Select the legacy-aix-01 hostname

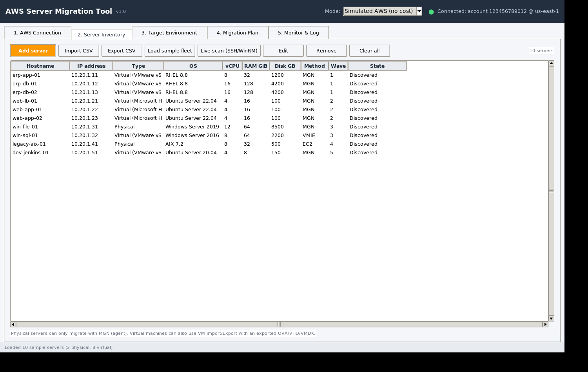[x=29, y=144]
